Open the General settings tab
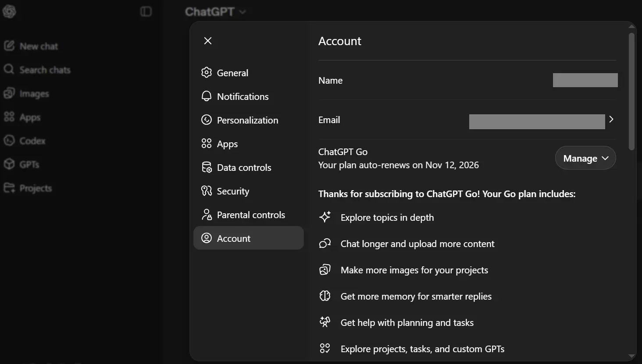Screen dimensions: 642x364 tap(249, 73)
